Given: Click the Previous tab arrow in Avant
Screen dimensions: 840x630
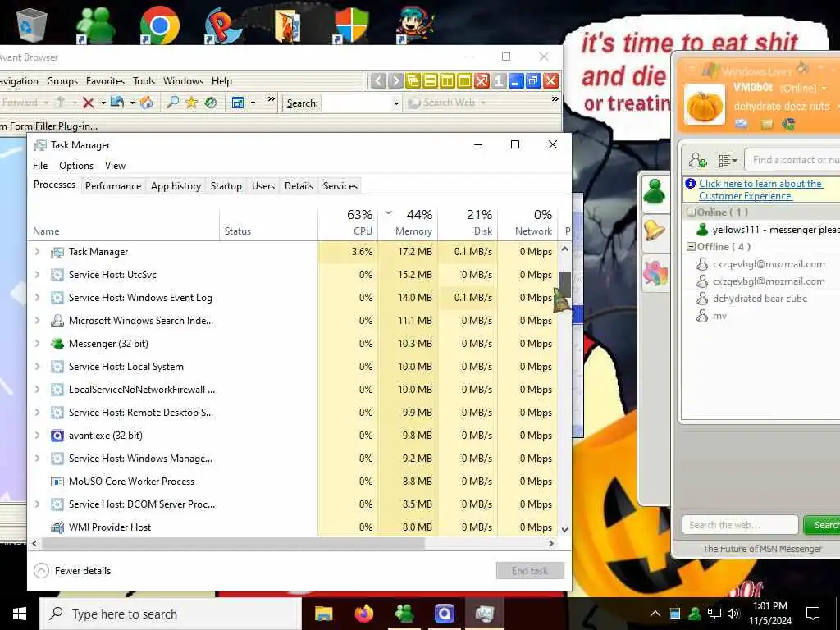Looking at the screenshot, I should tap(377, 81).
